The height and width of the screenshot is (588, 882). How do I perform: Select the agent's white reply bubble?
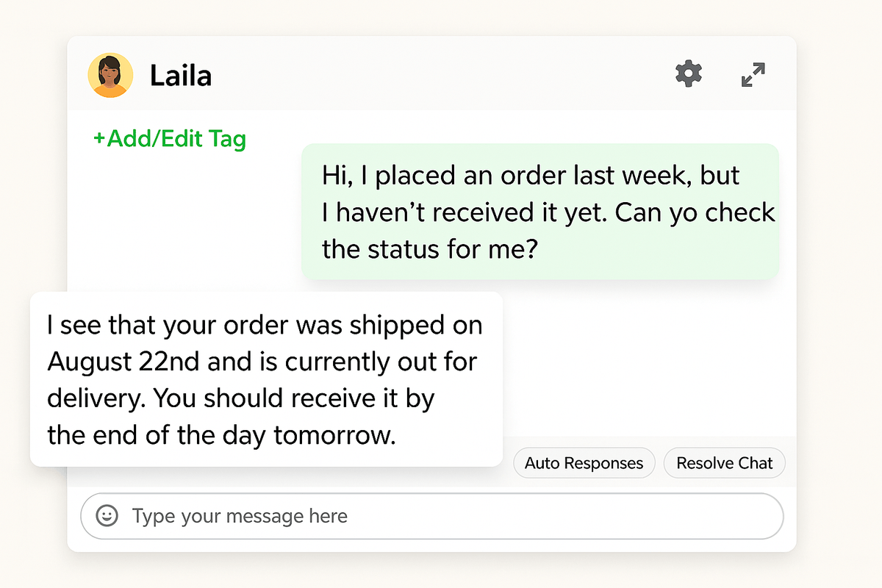[x=266, y=379]
